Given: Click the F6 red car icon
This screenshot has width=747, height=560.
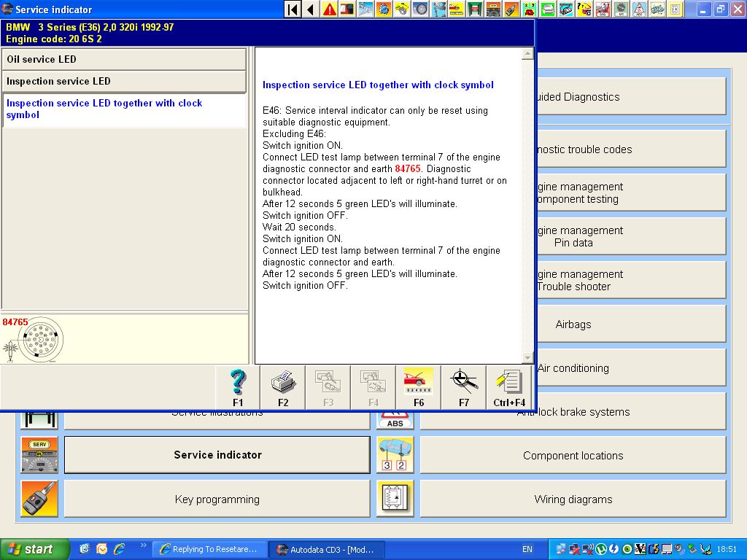Looking at the screenshot, I should pos(418,386).
